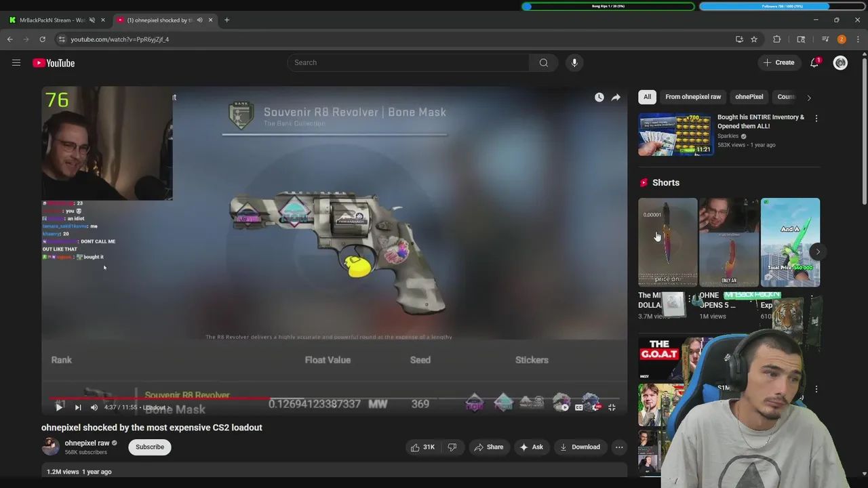Focus the YouTube search field
This screenshot has height=488, width=868.
[408, 62]
